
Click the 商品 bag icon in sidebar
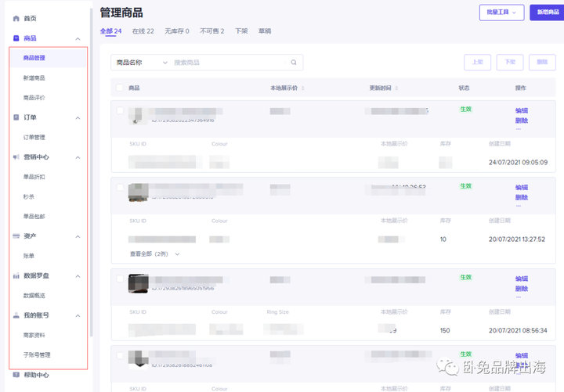(x=16, y=38)
